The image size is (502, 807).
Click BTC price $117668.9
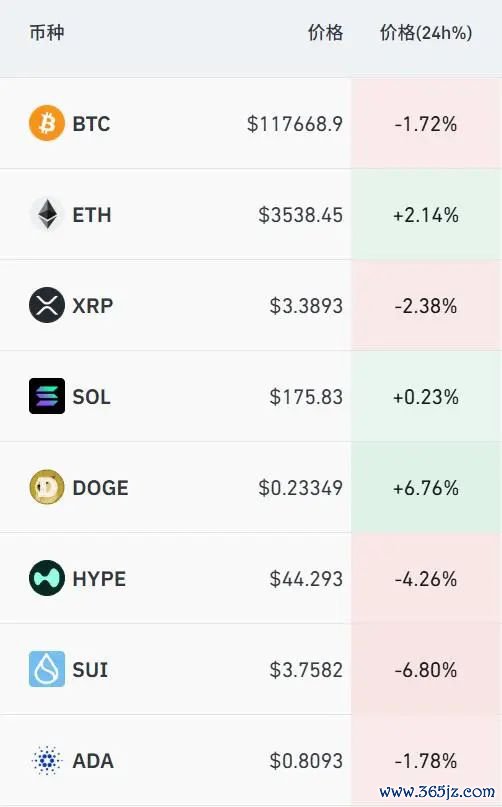tap(295, 124)
